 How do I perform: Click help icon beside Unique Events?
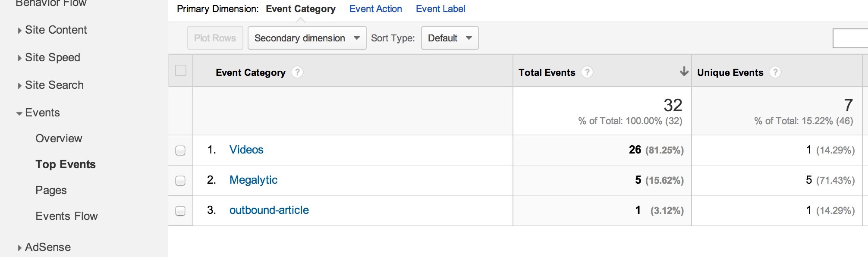(775, 72)
